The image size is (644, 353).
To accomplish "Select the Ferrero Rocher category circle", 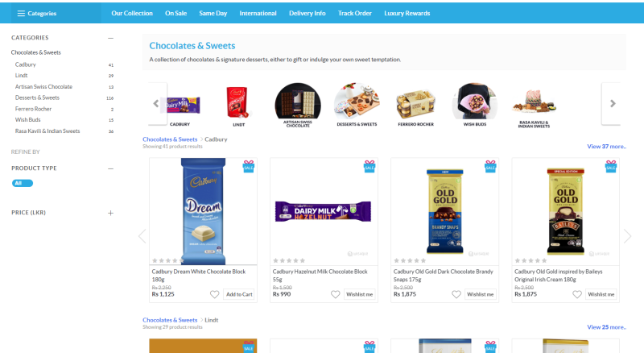I will [x=415, y=105].
